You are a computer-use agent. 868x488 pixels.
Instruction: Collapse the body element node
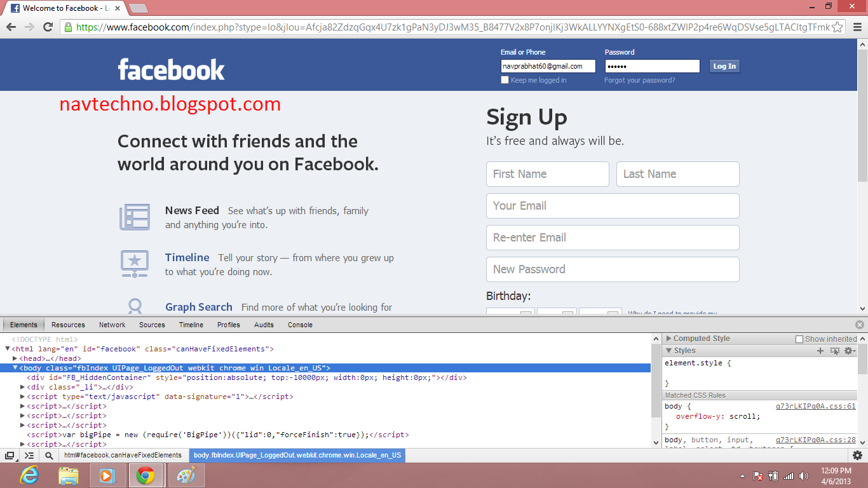click(15, 368)
